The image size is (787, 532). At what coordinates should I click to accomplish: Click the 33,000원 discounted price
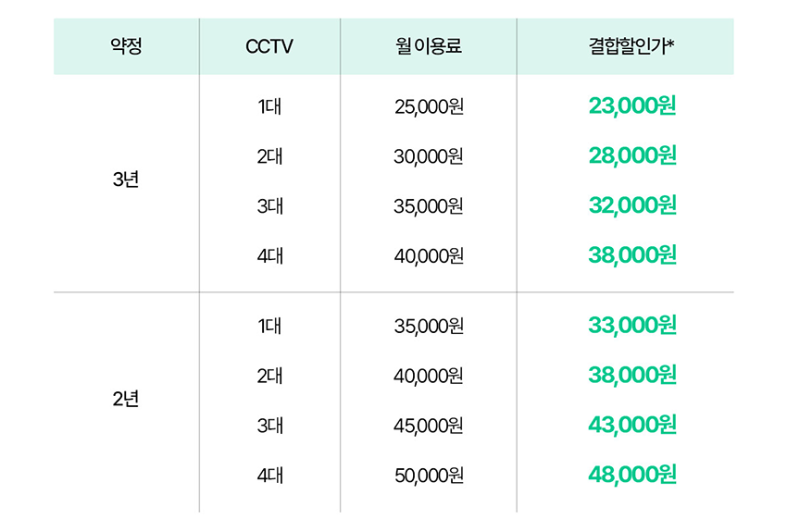[x=632, y=325]
